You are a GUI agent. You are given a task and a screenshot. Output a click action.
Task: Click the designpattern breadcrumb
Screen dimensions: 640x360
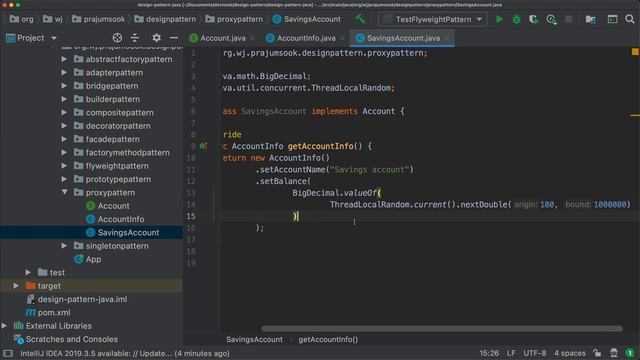tap(165, 19)
